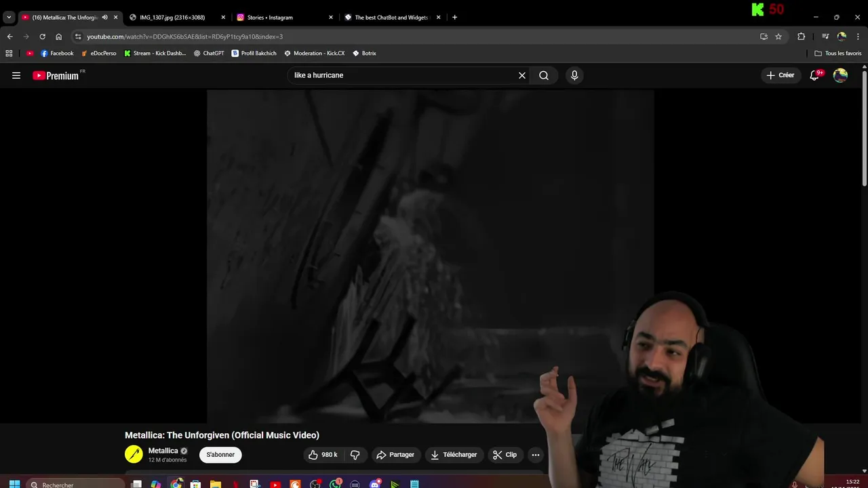Click the page vertical scrollbar thumb

[x=865, y=127]
